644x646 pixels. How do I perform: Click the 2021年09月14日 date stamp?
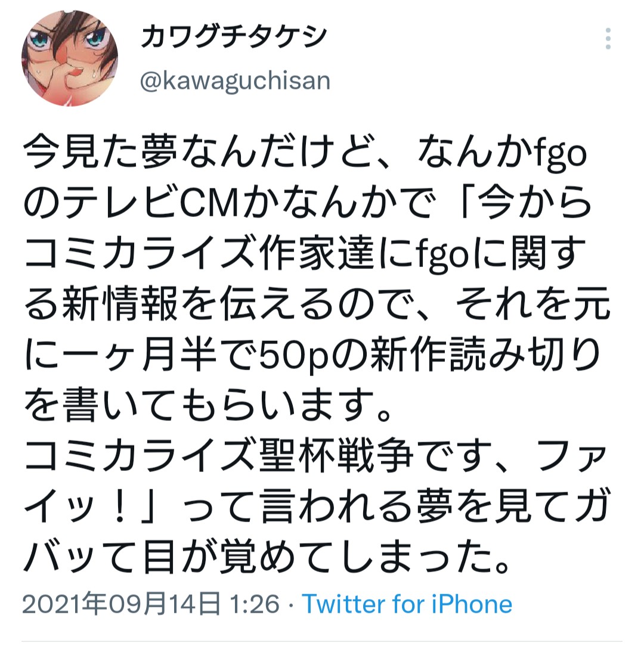pos(121,604)
